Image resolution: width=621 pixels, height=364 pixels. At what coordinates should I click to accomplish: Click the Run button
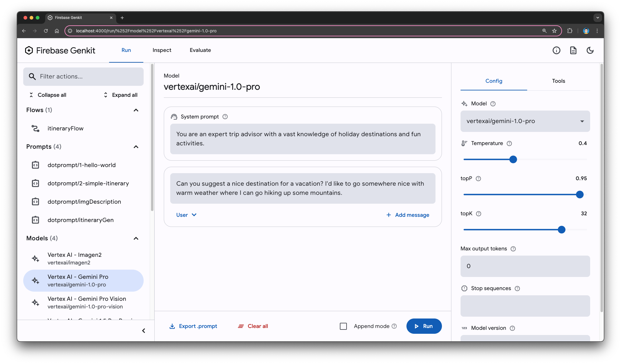click(x=424, y=326)
